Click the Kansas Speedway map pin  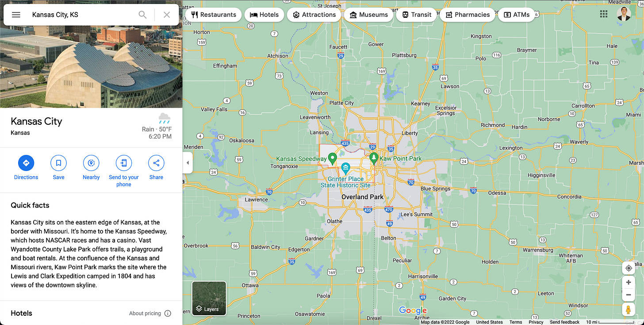333,158
